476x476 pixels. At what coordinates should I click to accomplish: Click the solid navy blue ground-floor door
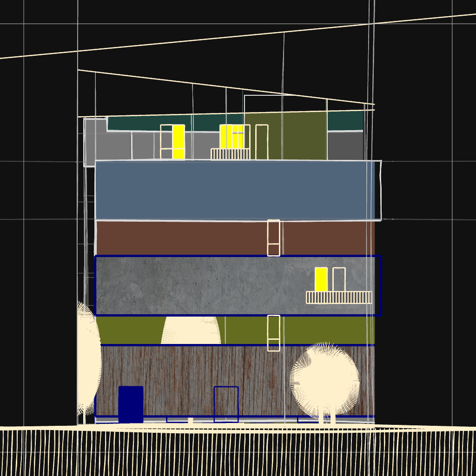[131, 404]
